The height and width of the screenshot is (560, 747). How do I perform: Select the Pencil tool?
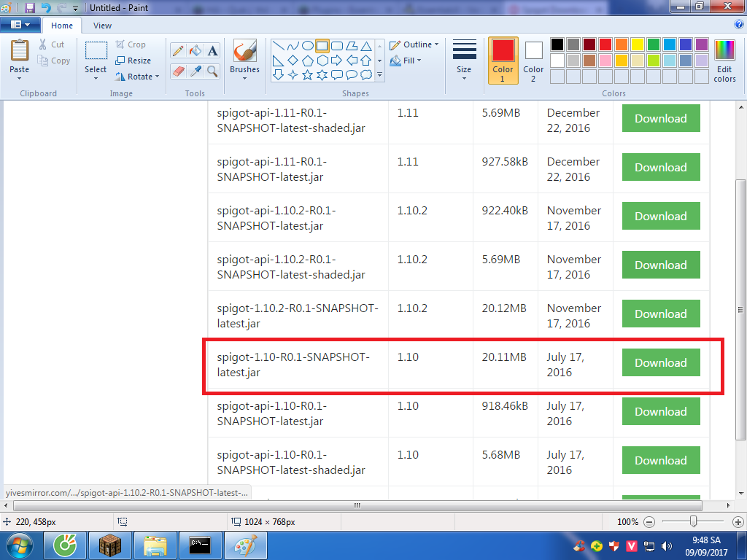[x=178, y=50]
